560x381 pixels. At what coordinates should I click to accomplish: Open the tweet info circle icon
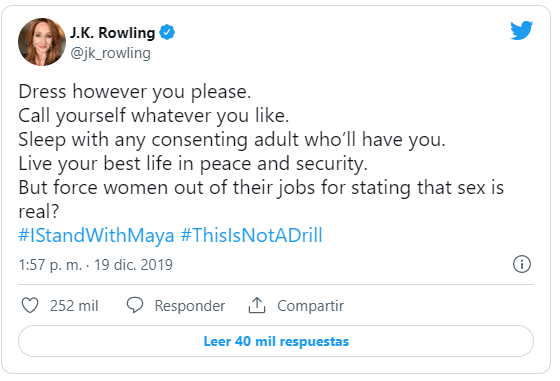(x=522, y=265)
